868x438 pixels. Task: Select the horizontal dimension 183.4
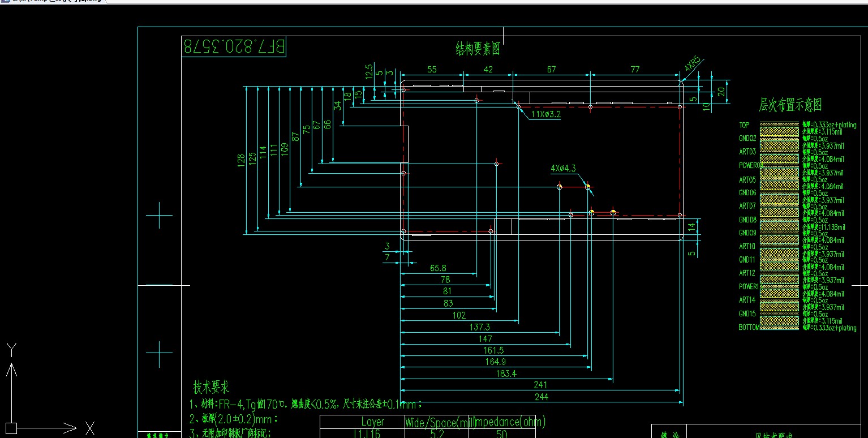pyautogui.click(x=506, y=373)
